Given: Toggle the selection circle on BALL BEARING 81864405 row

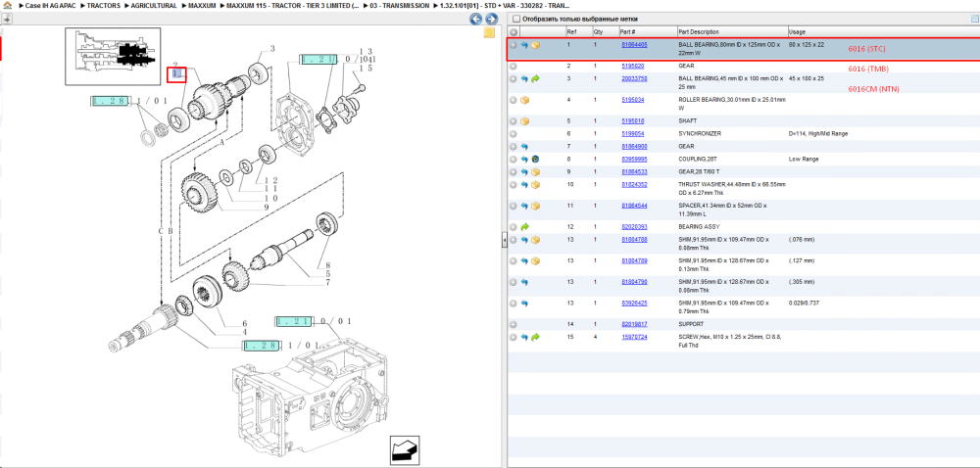Looking at the screenshot, I should pyautogui.click(x=514, y=46).
